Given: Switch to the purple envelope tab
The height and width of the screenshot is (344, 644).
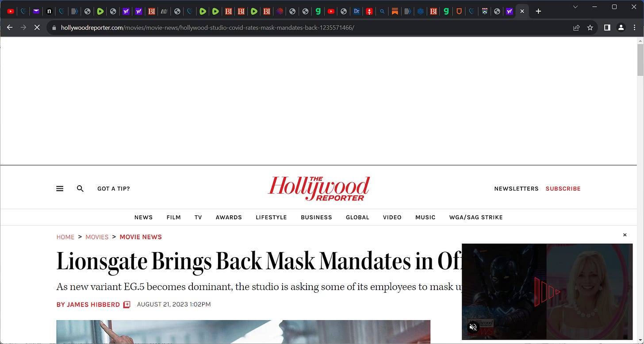Looking at the screenshot, I should [x=36, y=11].
